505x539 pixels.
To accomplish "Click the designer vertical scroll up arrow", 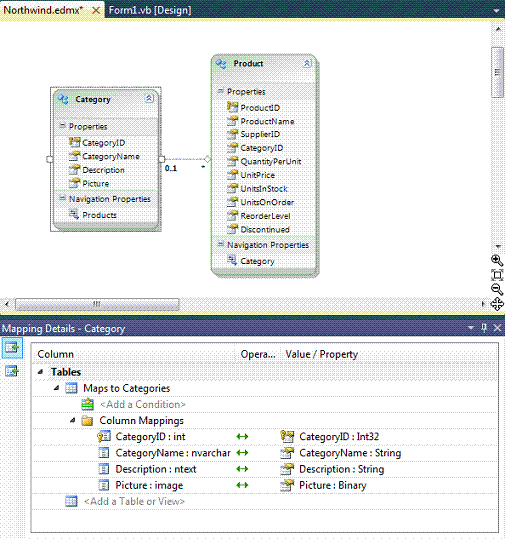I will pos(498,30).
